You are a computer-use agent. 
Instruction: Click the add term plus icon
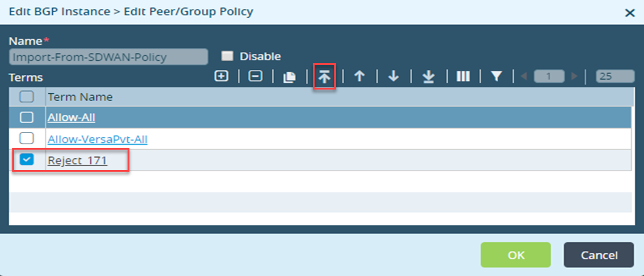[x=221, y=76]
